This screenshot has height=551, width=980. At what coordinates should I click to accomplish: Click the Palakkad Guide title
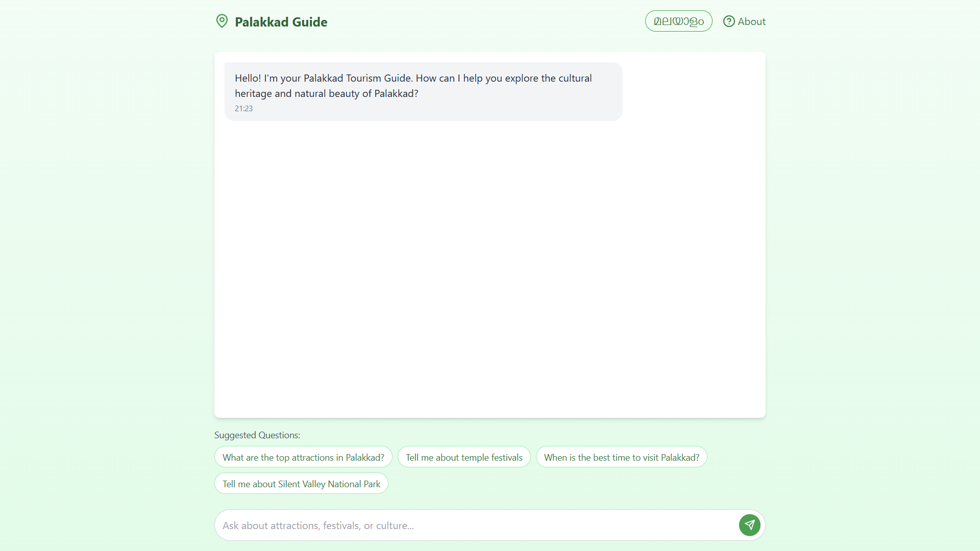point(281,22)
